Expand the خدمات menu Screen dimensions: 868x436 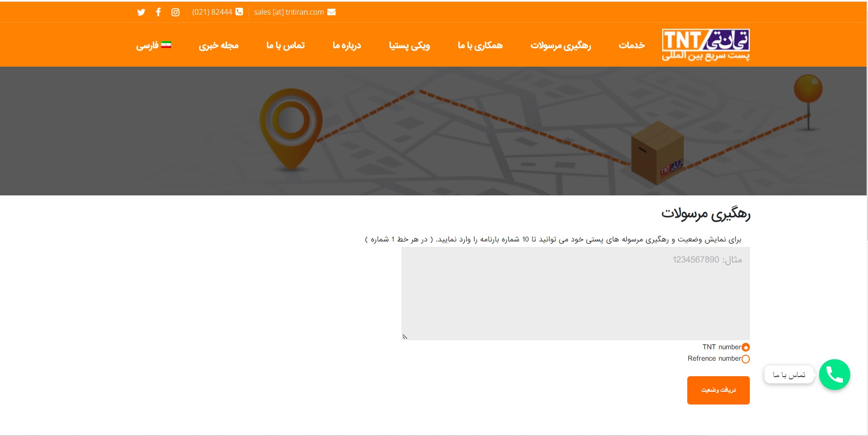point(632,45)
